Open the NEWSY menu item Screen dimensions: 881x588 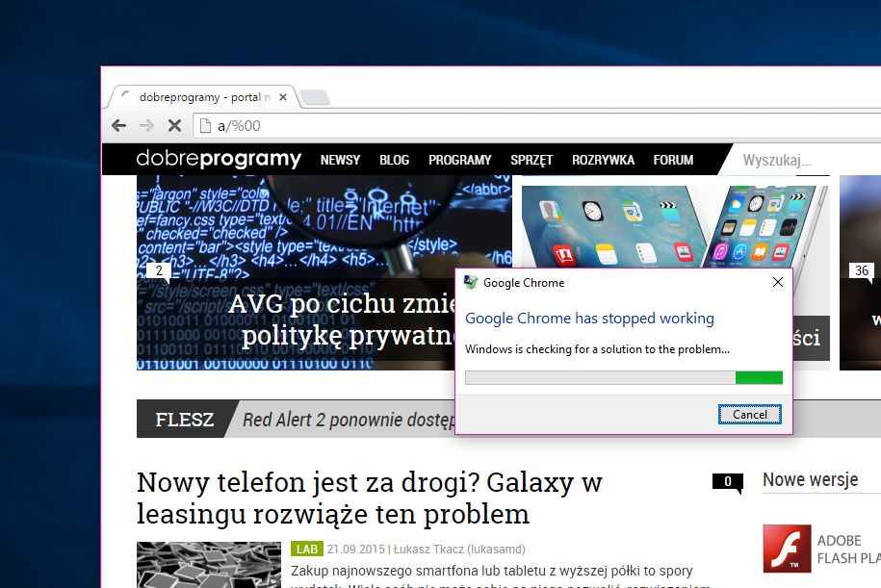point(340,160)
